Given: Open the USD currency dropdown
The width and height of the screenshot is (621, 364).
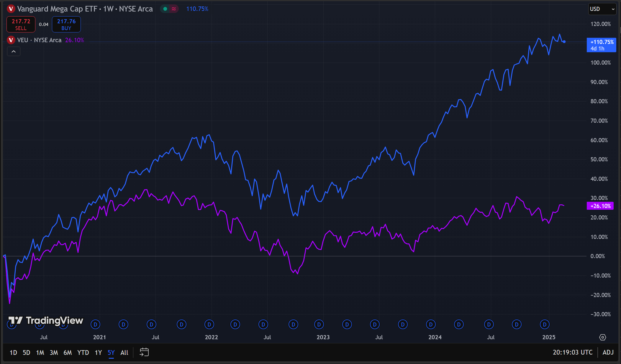Looking at the screenshot, I should pos(602,9).
